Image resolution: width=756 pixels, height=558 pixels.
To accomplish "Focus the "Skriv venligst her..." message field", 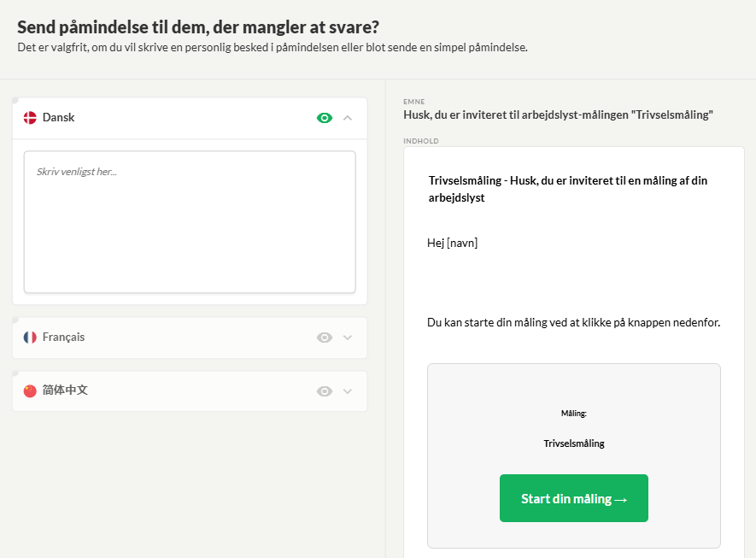I will pyautogui.click(x=190, y=222).
